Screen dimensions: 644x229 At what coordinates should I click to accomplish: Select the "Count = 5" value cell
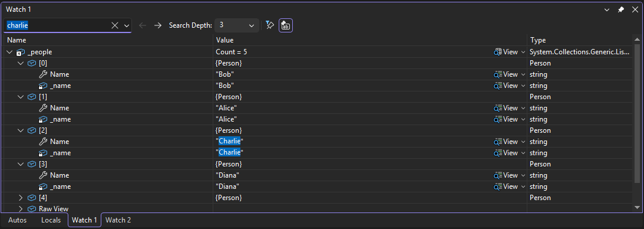point(231,52)
